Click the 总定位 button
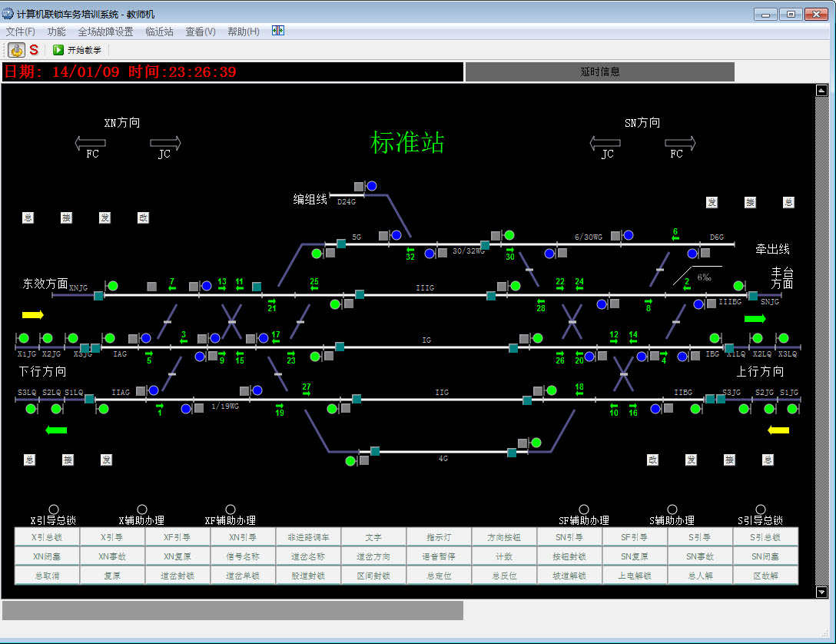This screenshot has width=836, height=644. [x=439, y=574]
